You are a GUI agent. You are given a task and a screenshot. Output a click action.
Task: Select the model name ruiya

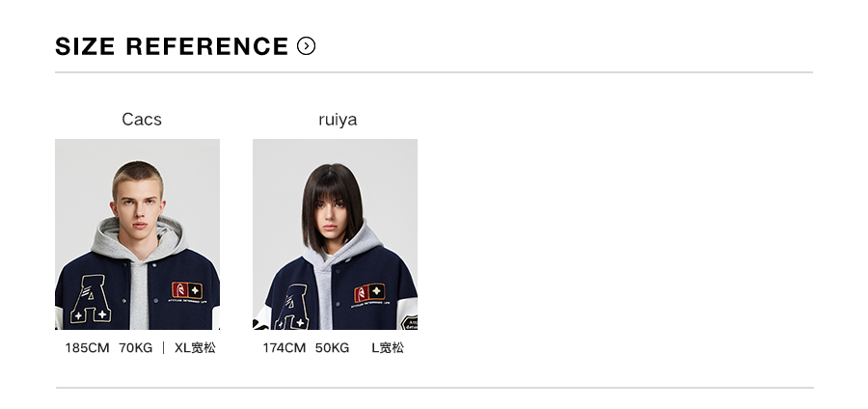tap(338, 120)
